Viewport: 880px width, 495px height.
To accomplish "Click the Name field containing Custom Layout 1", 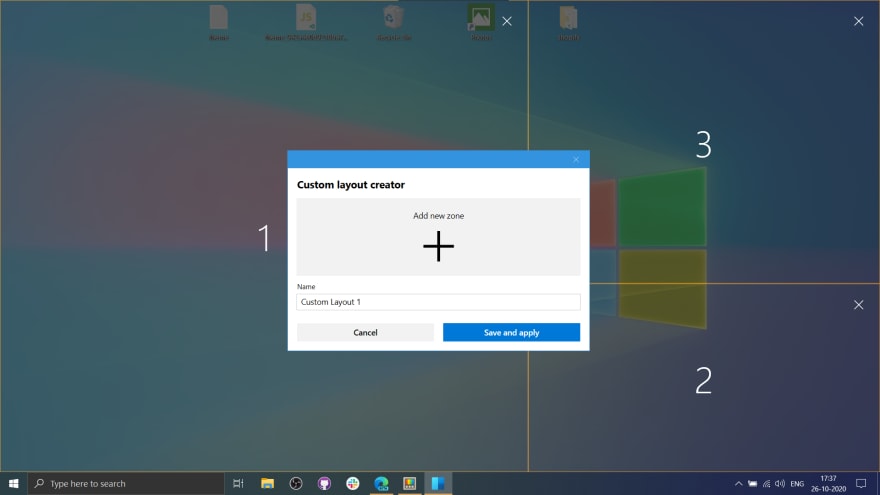I will pos(438,302).
